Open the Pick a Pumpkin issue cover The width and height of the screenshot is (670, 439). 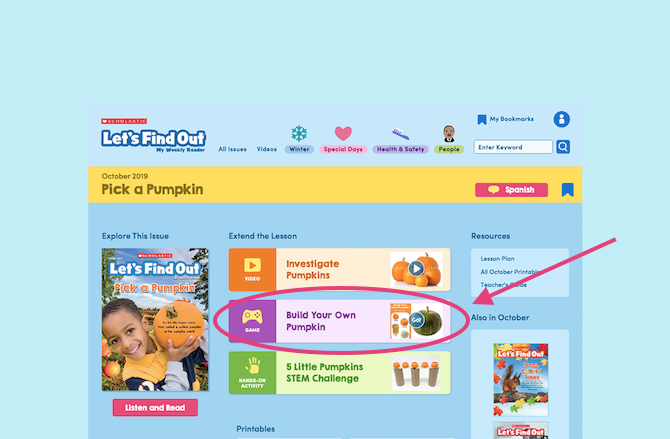(x=155, y=319)
